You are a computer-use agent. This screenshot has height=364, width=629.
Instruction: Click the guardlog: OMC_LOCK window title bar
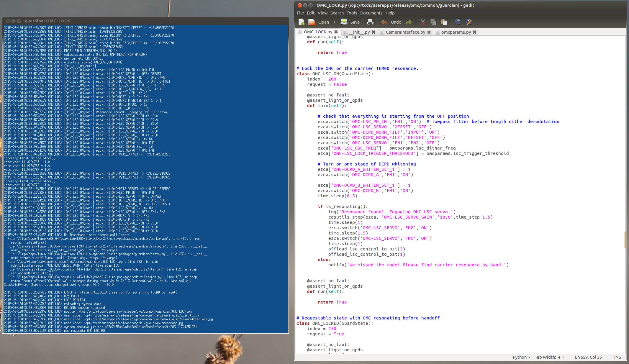pos(145,21)
